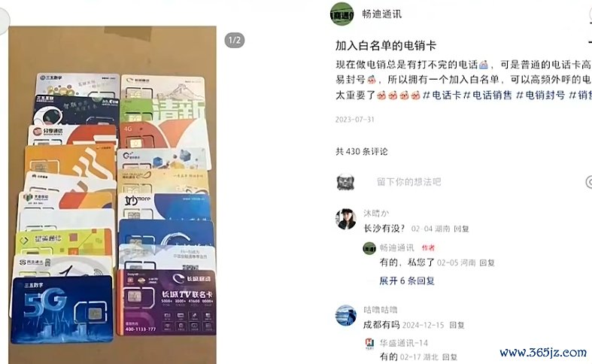This screenshot has height=364, width=592.
Task: Click your own avatar beside comment box
Action: (x=345, y=182)
